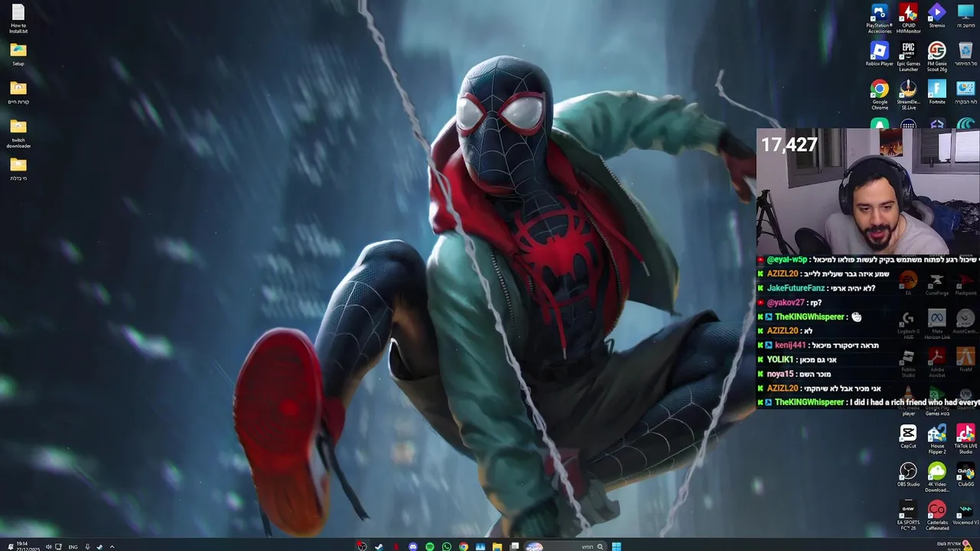The image size is (980, 551).
Task: Launch TikTok LIVE Studio shortcut
Action: 965,439
